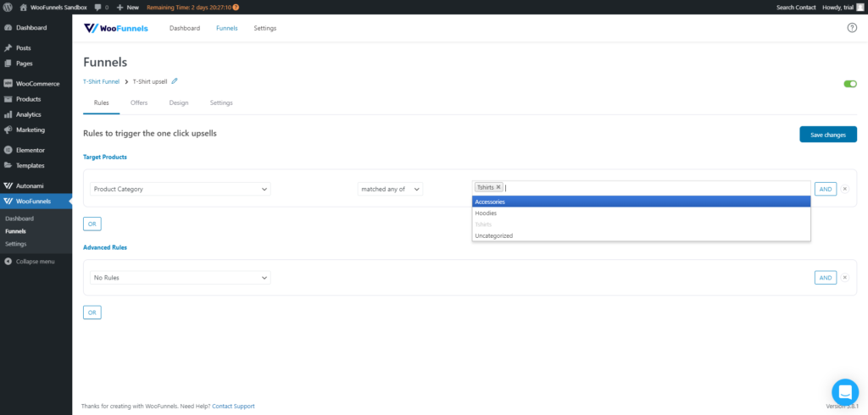
Task: Open the WooCommerce sidebar menu
Action: point(36,84)
